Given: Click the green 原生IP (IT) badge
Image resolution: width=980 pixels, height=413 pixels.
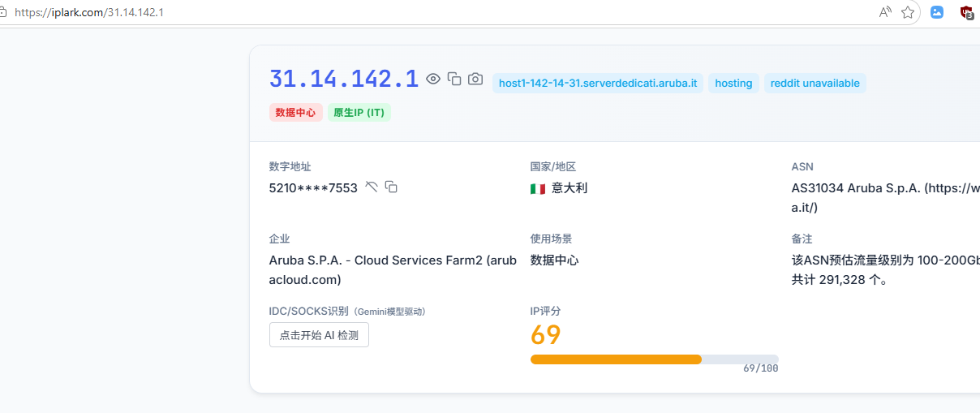Looking at the screenshot, I should (359, 113).
